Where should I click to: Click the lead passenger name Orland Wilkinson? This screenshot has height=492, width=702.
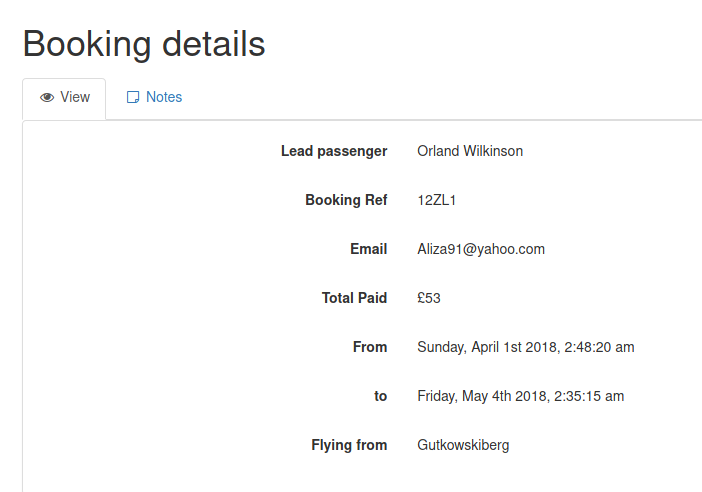pos(470,151)
